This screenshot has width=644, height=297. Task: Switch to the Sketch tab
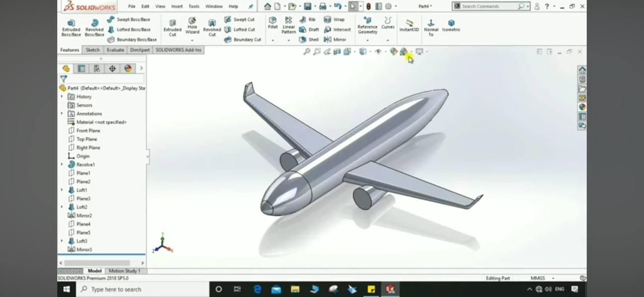click(92, 50)
